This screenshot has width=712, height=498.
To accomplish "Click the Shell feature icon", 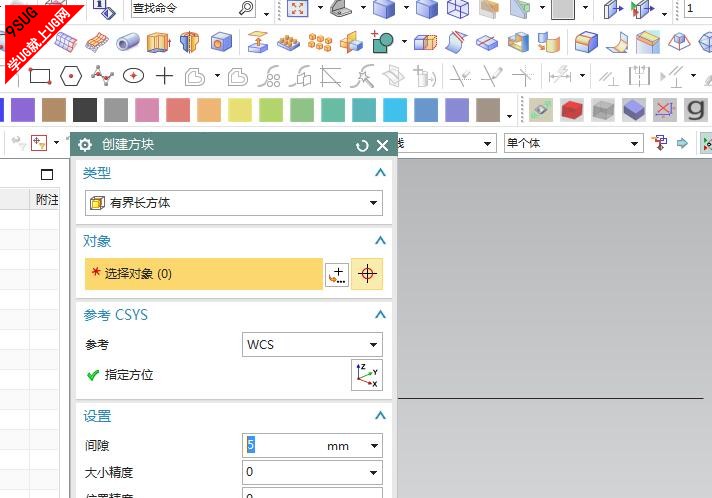I will point(518,42).
